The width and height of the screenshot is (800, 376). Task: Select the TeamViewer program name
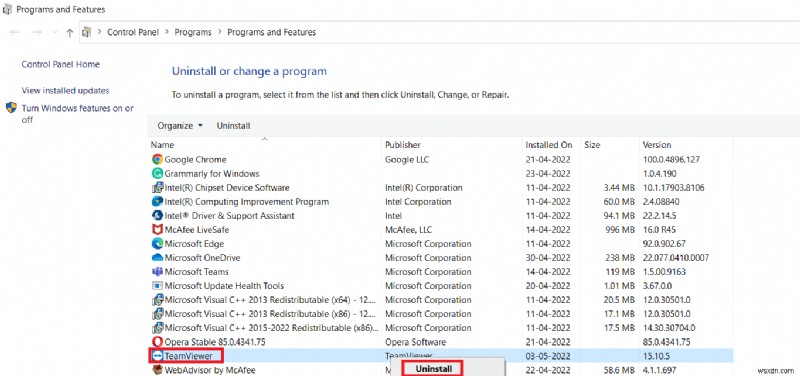coord(188,356)
